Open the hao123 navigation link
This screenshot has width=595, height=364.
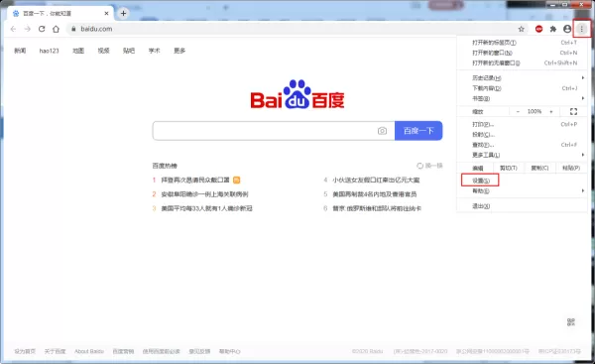point(49,51)
